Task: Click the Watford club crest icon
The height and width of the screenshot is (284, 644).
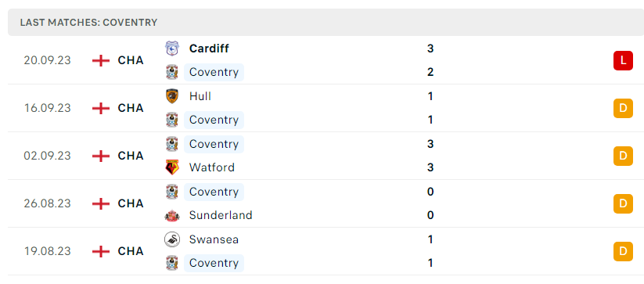Action: click(x=171, y=167)
